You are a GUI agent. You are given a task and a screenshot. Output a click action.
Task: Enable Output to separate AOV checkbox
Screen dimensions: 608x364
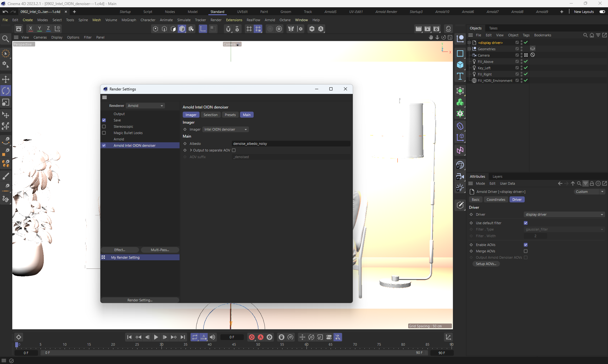[x=234, y=150]
